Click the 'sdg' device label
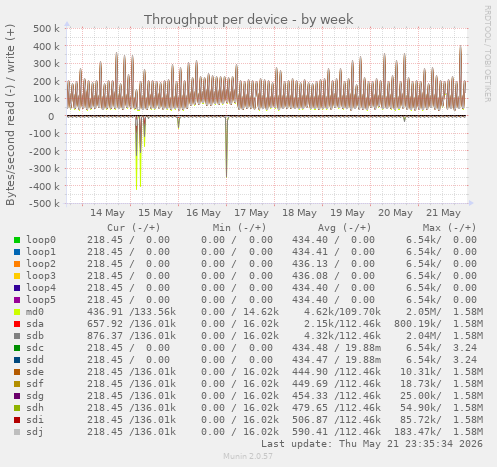Screen dimensions: 497x467 click(35, 396)
